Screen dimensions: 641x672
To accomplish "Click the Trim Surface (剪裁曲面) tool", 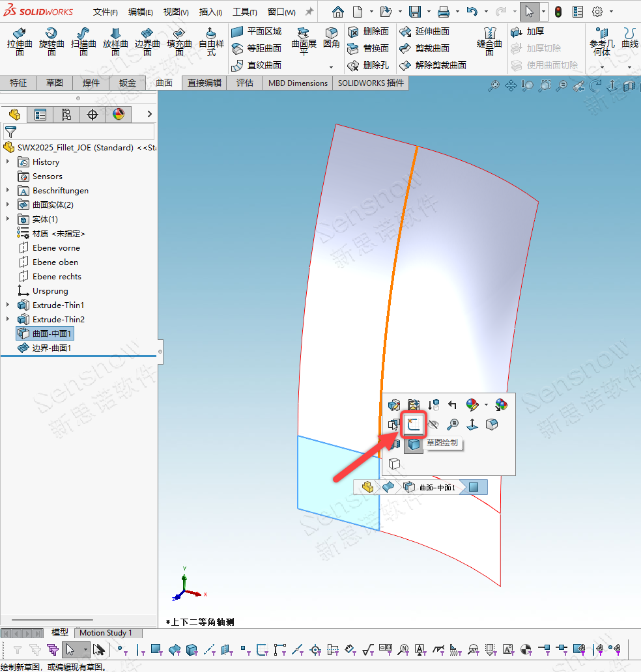I will click(425, 48).
